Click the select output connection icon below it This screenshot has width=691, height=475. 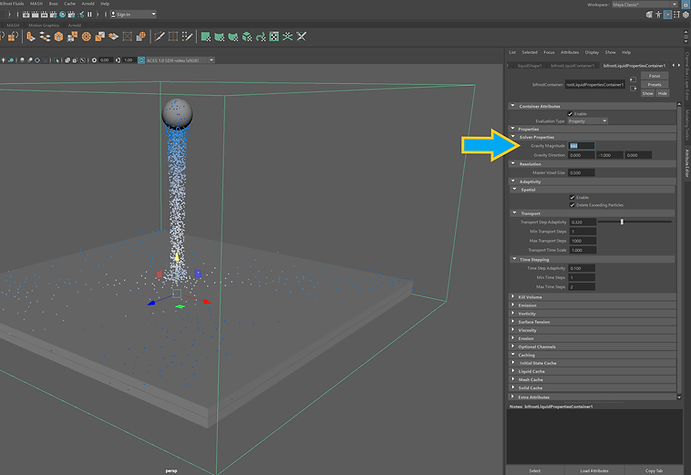click(633, 89)
